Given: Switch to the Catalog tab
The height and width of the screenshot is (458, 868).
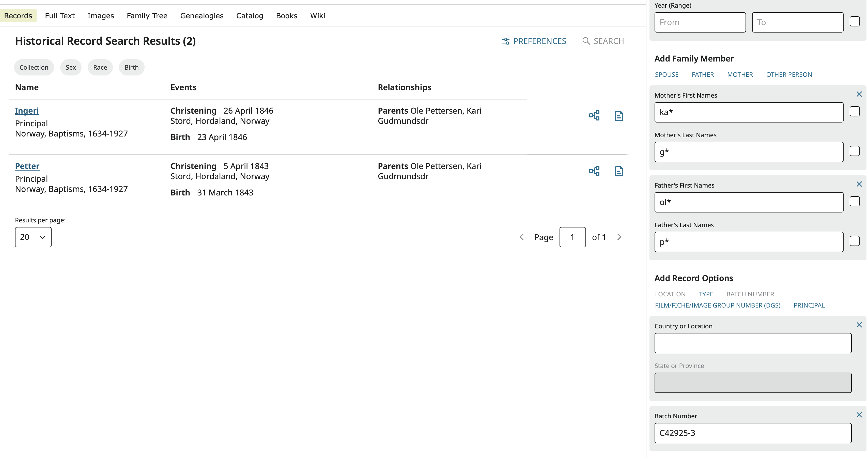Looking at the screenshot, I should [x=249, y=16].
